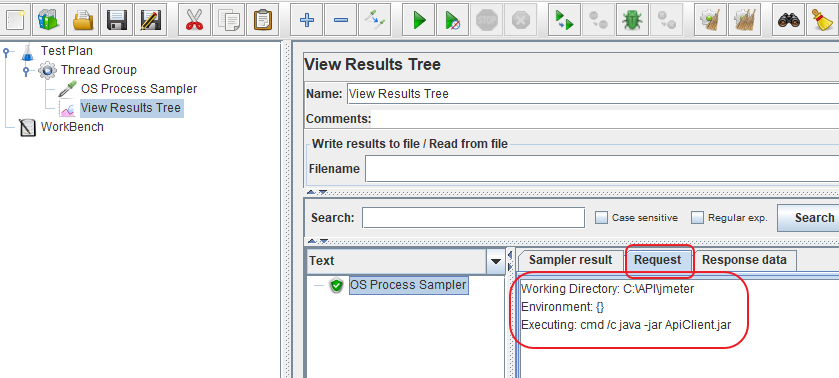
Task: Enable the Case sensitive checkbox
Action: tap(602, 218)
